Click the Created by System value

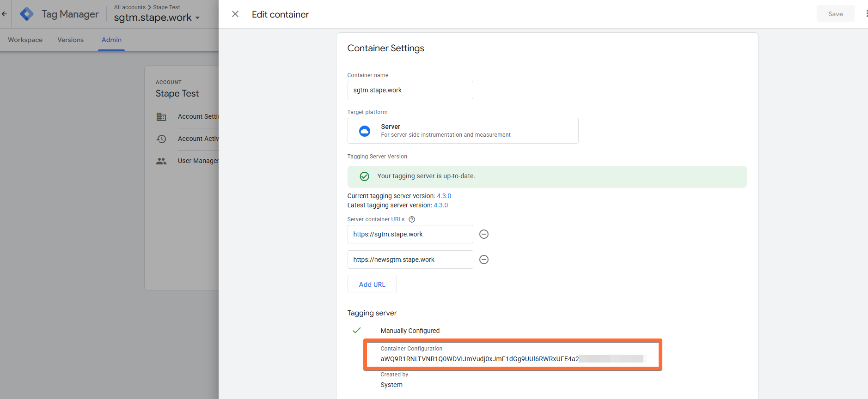point(391,385)
